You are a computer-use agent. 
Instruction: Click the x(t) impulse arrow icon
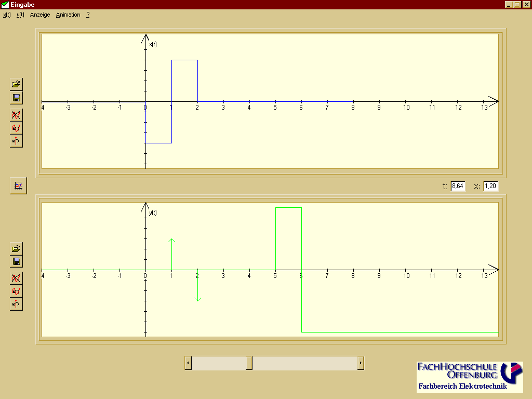[16, 141]
